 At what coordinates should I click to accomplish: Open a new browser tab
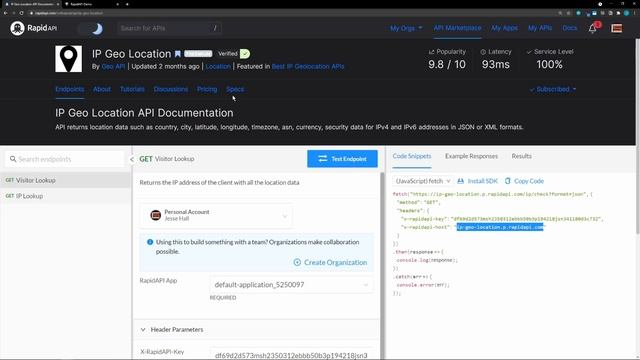[127, 4]
